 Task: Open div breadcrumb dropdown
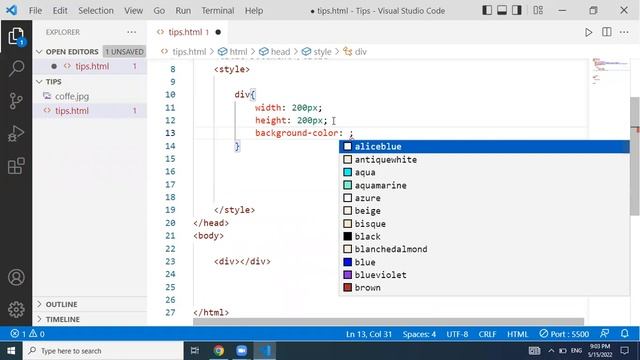(x=355, y=52)
